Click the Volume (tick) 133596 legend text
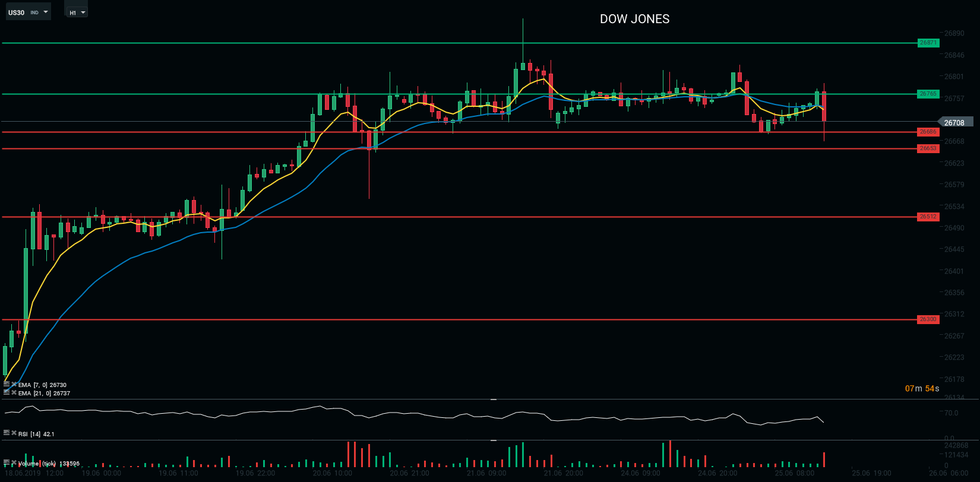980x482 pixels. 49,464
